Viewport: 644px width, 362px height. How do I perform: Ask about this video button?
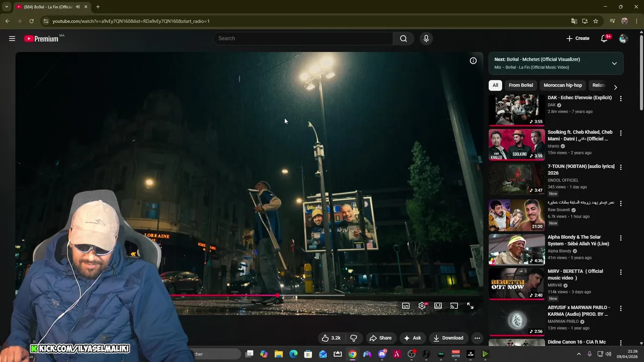[412, 338]
